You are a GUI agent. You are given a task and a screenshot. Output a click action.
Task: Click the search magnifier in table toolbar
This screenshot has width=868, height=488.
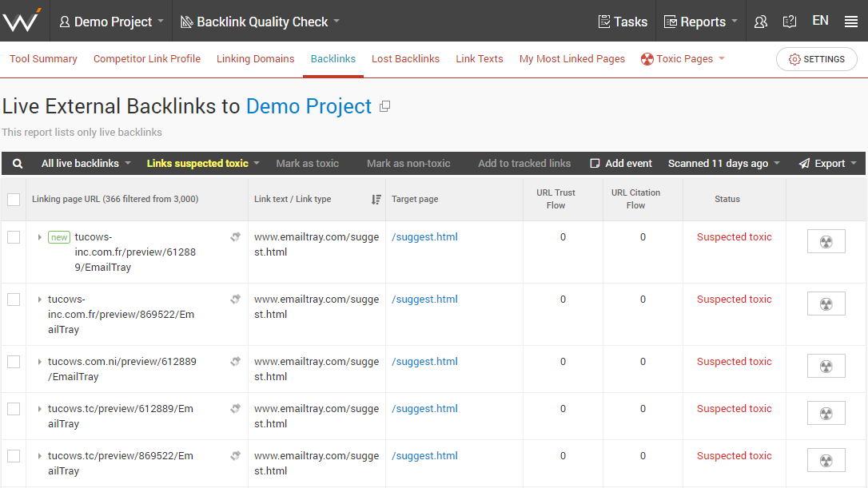click(x=18, y=164)
